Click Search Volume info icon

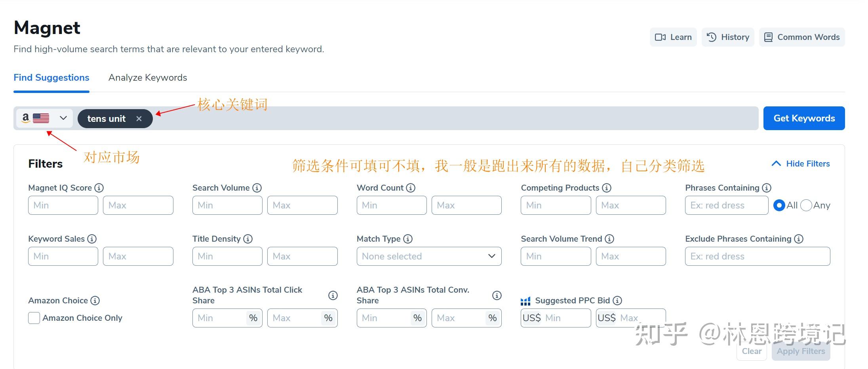(x=257, y=188)
